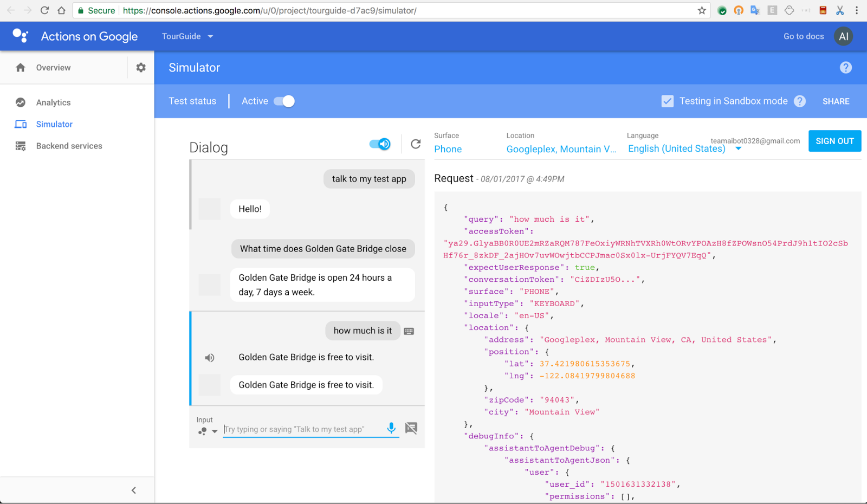Click the "user_id" JSON value line

pyautogui.click(x=612, y=484)
